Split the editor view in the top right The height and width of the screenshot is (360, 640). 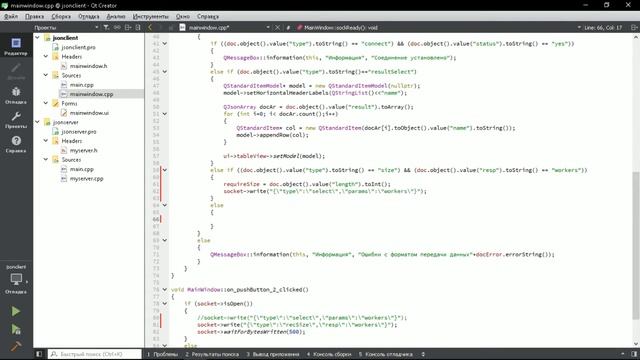(634, 27)
